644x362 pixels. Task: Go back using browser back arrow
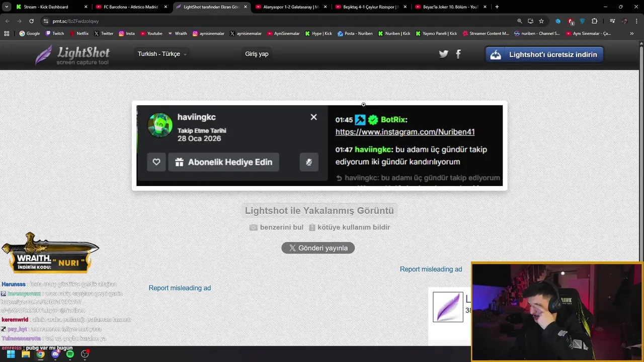pos(7,21)
